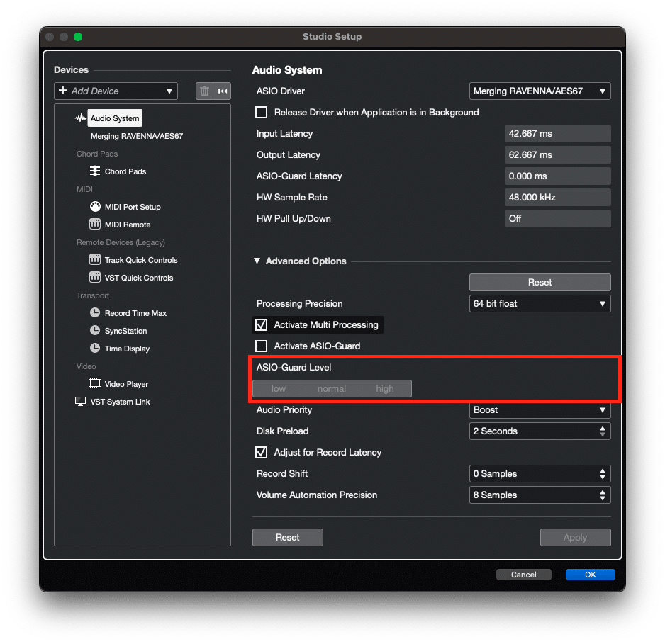Click the trash icon to remove device
This screenshot has width=665, height=644.
point(204,91)
